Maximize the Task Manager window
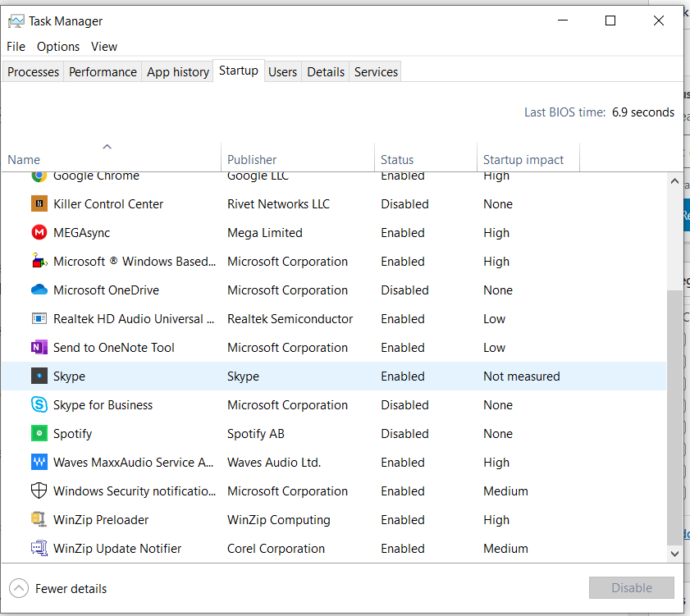 610,21
